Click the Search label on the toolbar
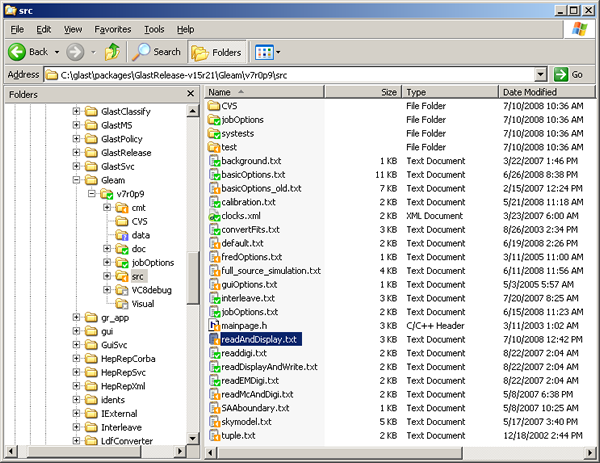The width and height of the screenshot is (600, 463). pos(167,52)
